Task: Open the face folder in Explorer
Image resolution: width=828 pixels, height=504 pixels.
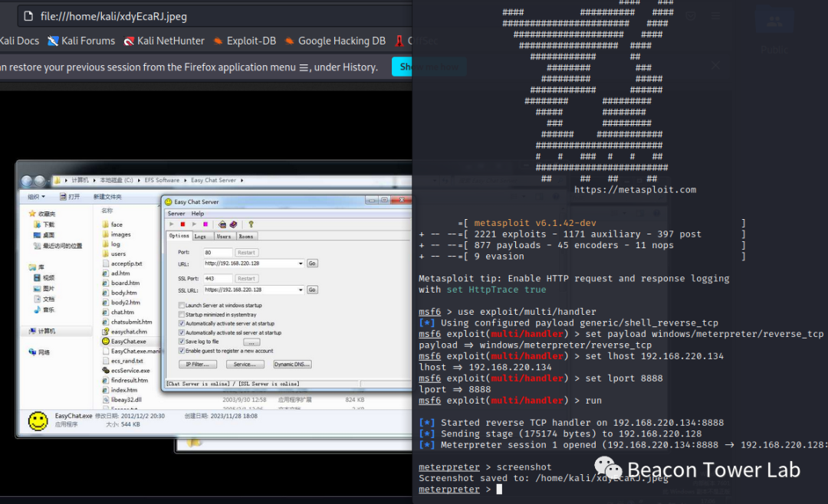Action: coord(112,224)
